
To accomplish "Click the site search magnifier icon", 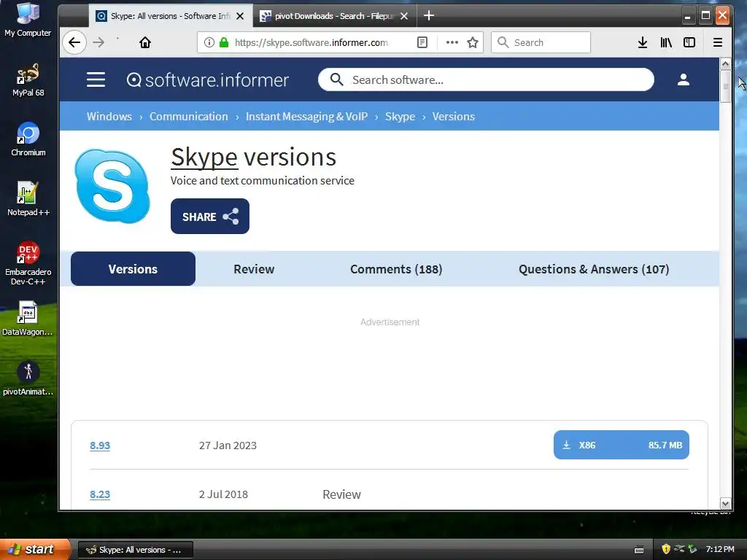I will 336,79.
